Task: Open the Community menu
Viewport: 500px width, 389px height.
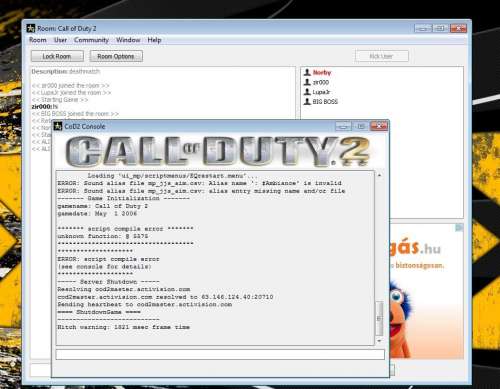Action: (91, 40)
